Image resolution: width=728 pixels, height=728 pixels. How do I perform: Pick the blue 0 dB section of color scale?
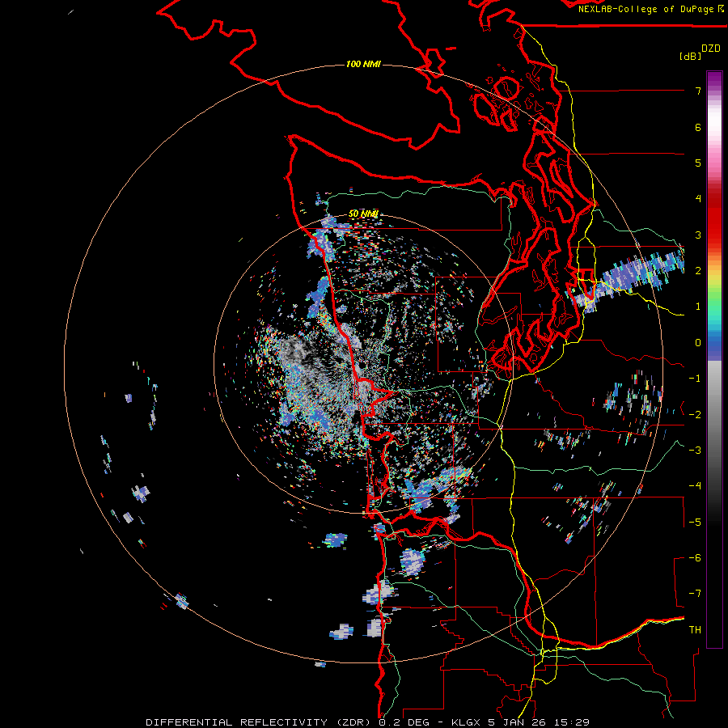[714, 346]
